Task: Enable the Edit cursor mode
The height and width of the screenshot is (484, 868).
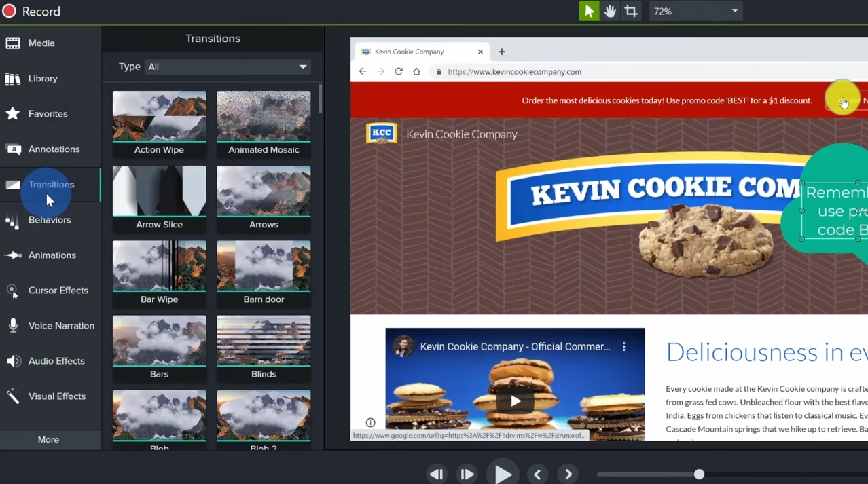Action: pyautogui.click(x=589, y=11)
